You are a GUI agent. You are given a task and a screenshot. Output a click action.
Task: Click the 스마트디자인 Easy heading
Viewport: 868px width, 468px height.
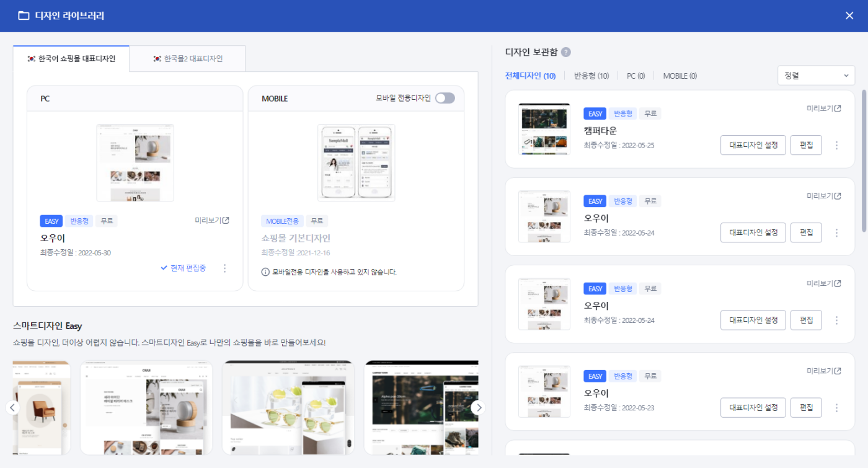click(47, 325)
